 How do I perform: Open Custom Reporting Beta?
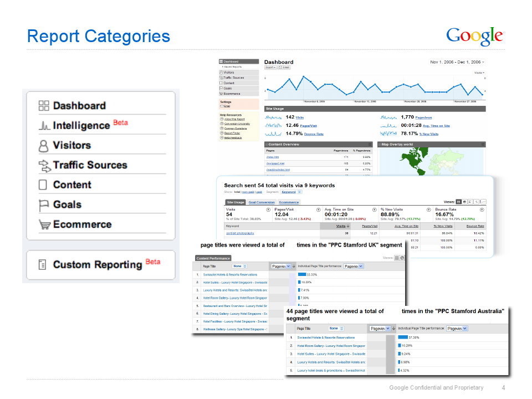coord(106,264)
